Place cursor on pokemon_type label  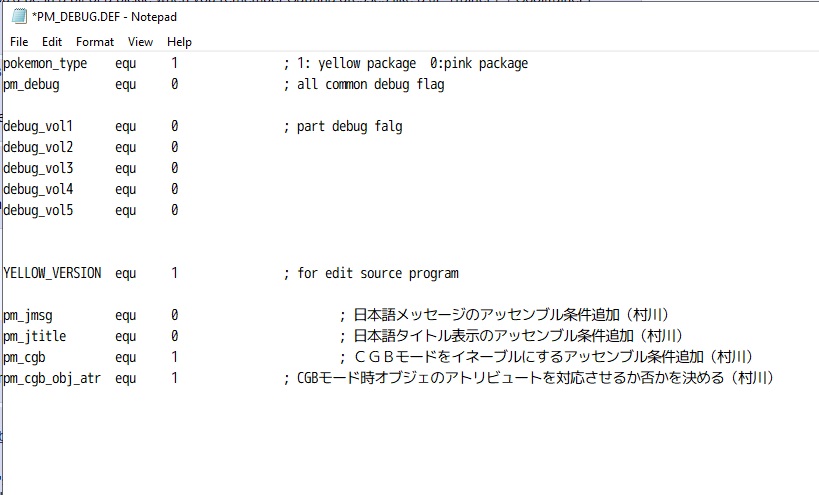pyautogui.click(x=45, y=63)
